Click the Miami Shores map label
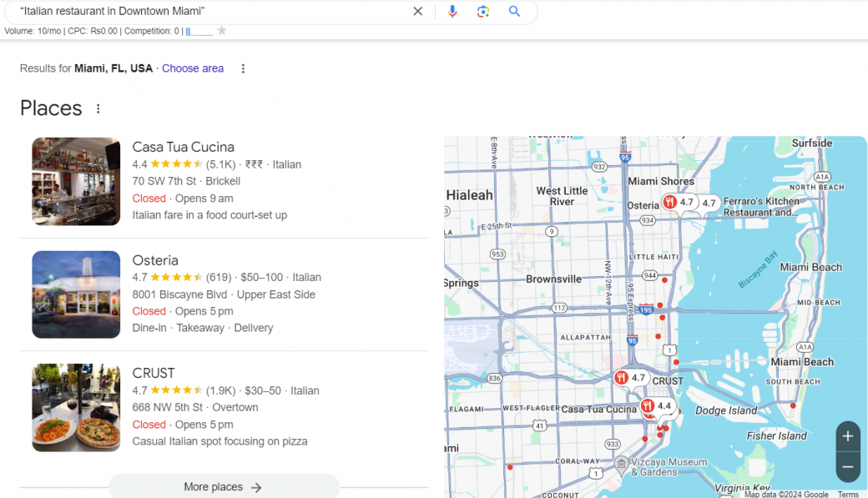Screen dimensions: 868x498 coord(661,182)
